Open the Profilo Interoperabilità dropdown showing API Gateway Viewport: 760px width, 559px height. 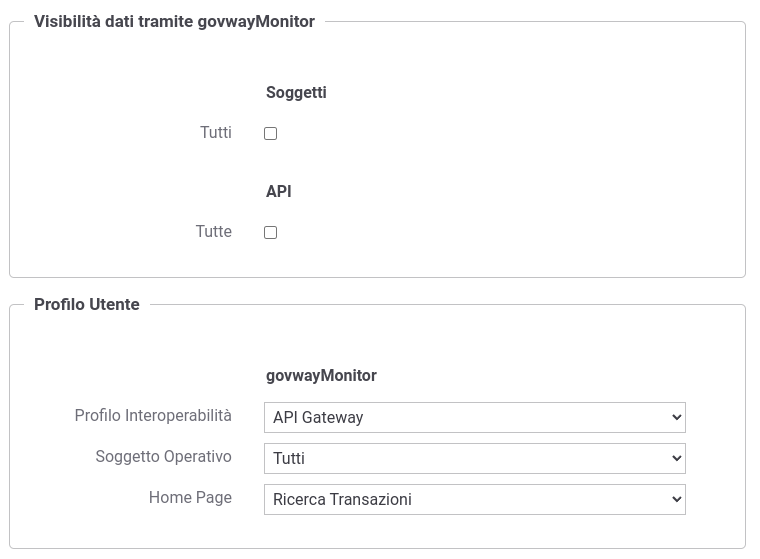(475, 417)
